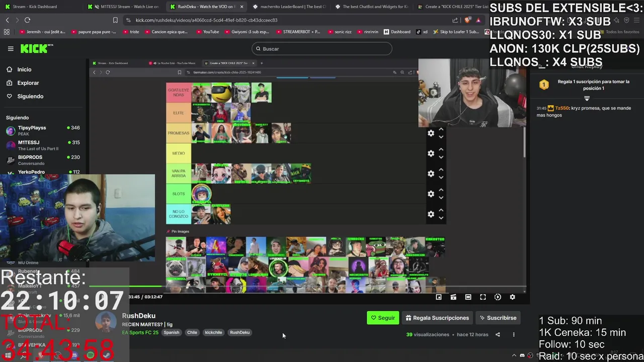Open the three-dot more options menu
644x362 pixels.
pos(514,334)
